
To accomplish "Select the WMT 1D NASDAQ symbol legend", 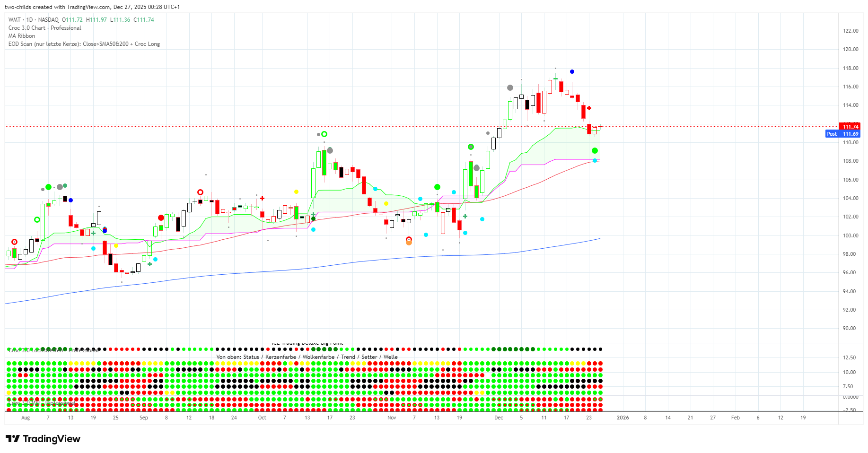I will click(34, 20).
